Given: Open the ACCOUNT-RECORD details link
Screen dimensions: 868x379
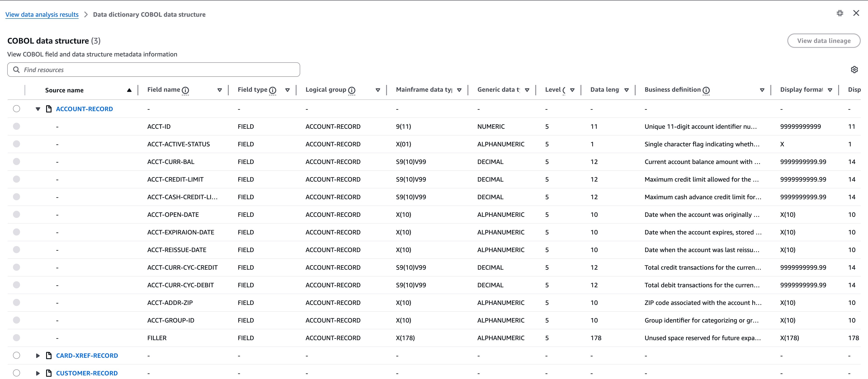Looking at the screenshot, I should [x=85, y=108].
